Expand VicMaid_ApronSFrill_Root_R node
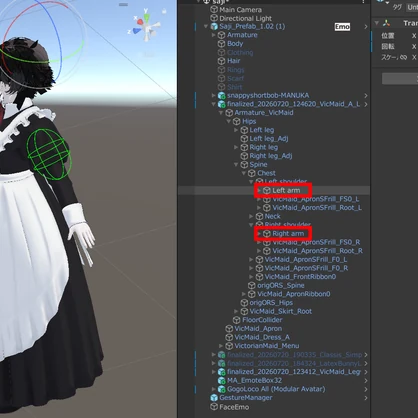418x418 pixels. point(259,251)
